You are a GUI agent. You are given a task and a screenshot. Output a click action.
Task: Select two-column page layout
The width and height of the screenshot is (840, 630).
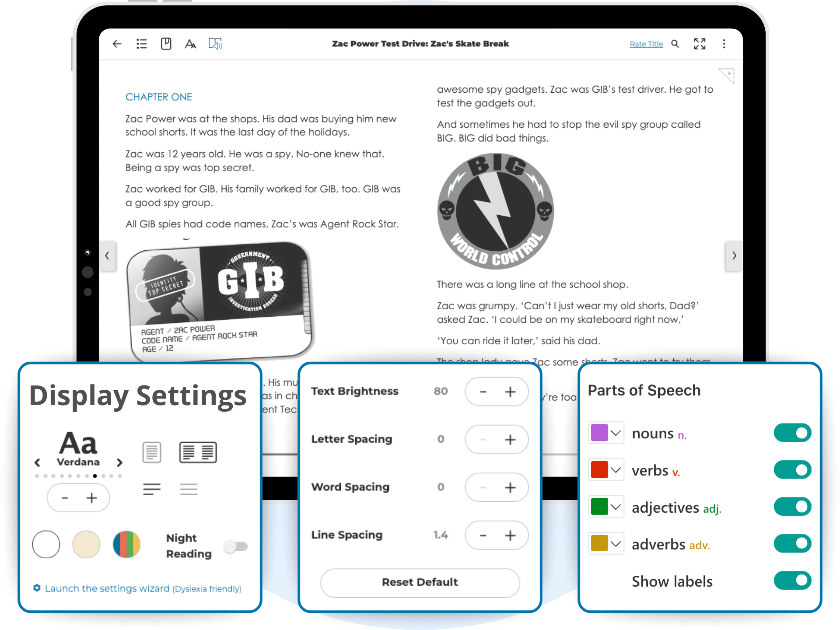[198, 452]
